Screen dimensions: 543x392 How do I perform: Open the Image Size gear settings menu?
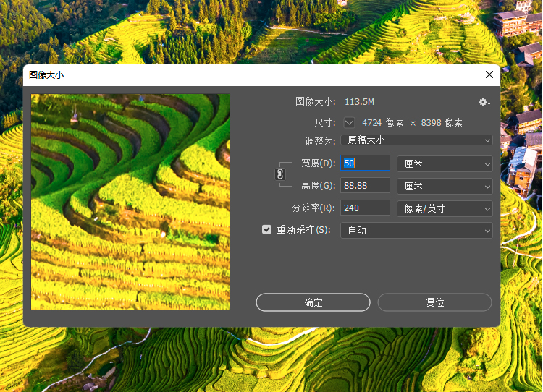(484, 103)
